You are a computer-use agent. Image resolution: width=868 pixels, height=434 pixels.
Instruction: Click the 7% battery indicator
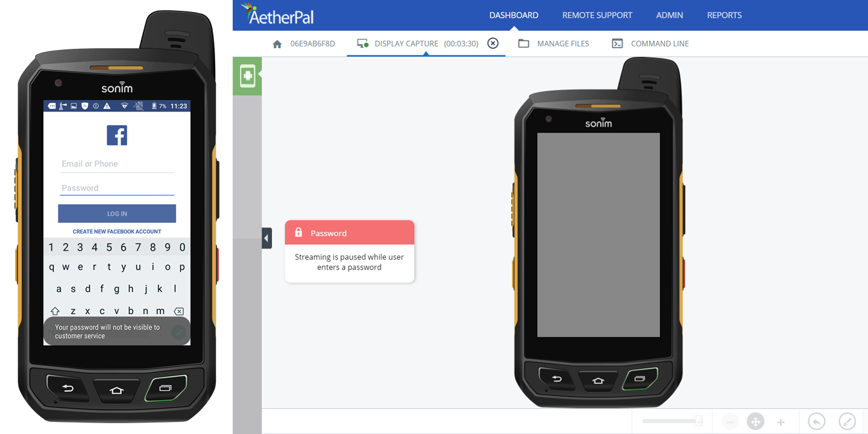pos(159,106)
